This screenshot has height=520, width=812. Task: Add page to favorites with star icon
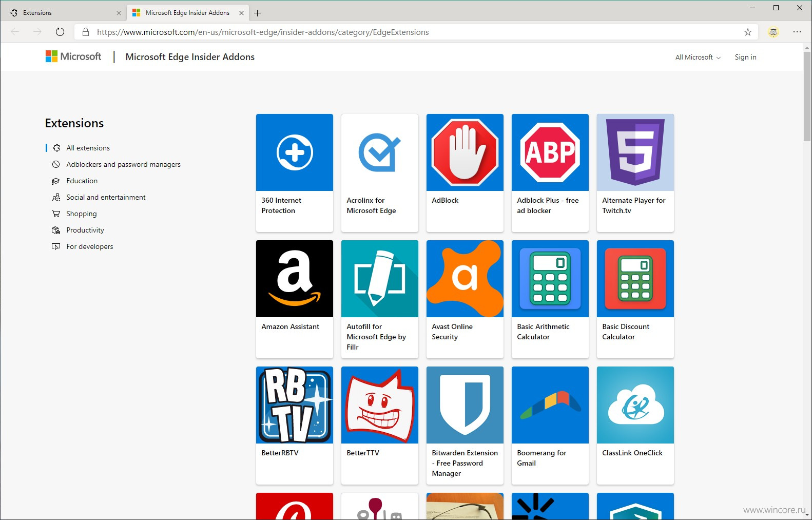tap(748, 32)
